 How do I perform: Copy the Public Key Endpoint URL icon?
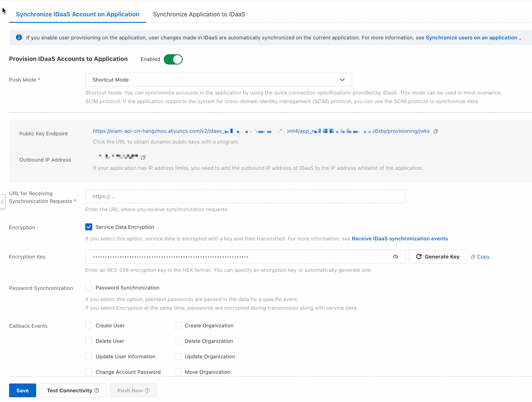436,131
